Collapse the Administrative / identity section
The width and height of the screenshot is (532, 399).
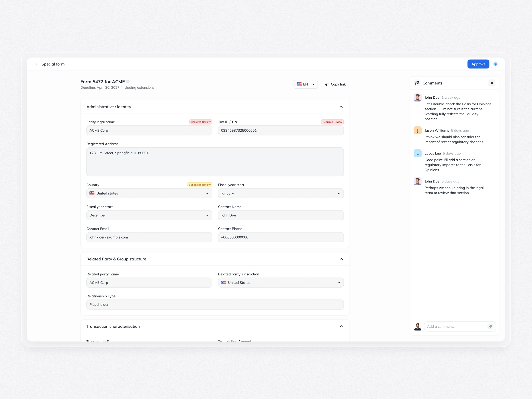341,107
